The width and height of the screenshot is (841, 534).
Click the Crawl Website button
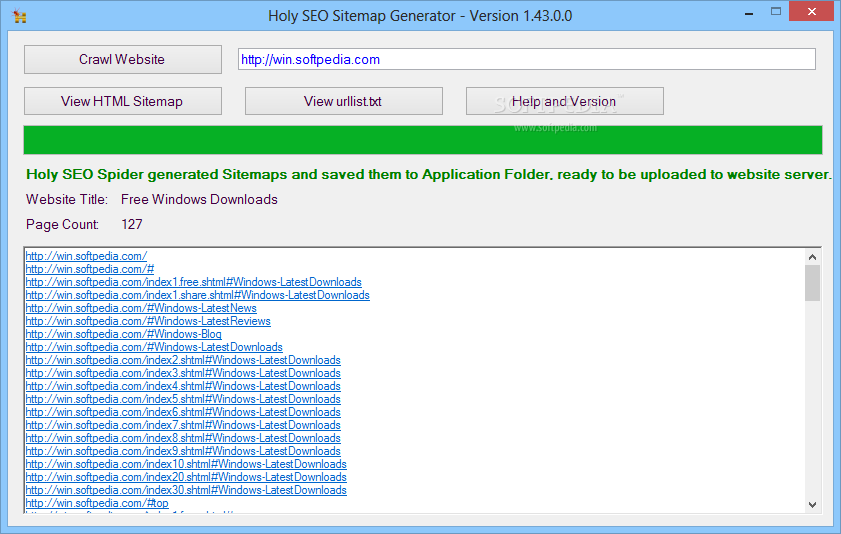pos(122,59)
